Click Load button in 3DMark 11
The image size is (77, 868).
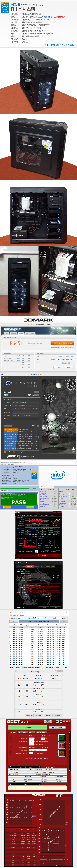click(x=58, y=368)
